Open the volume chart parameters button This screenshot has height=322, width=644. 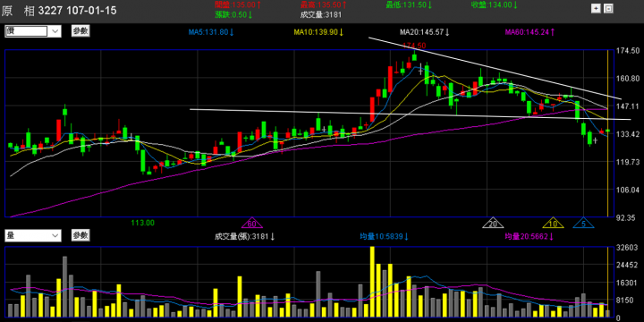click(x=80, y=235)
